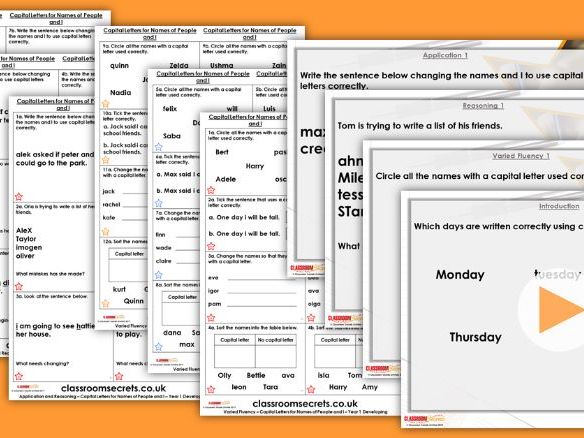Click classroomsecrets.co.uk on the Varied Fluency worksheet
The width and height of the screenshot is (584, 438).
(305, 404)
